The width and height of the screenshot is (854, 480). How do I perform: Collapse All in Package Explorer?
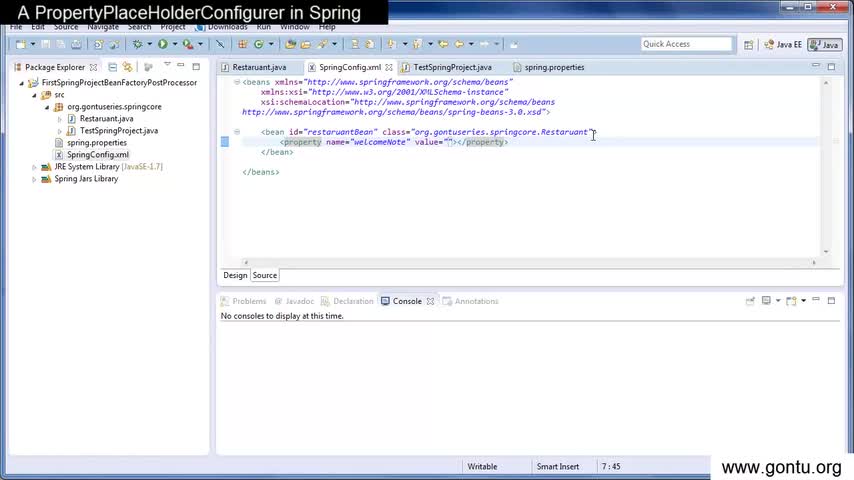pyautogui.click(x=112, y=67)
